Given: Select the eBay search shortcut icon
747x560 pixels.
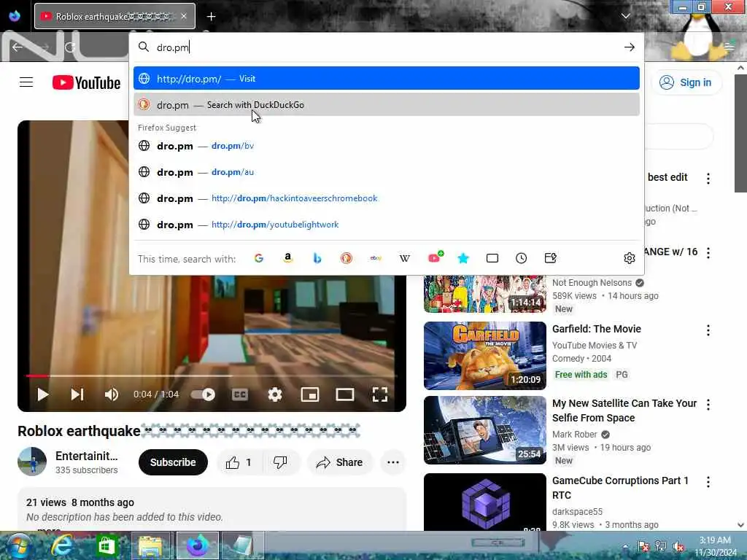Looking at the screenshot, I should [x=376, y=258].
